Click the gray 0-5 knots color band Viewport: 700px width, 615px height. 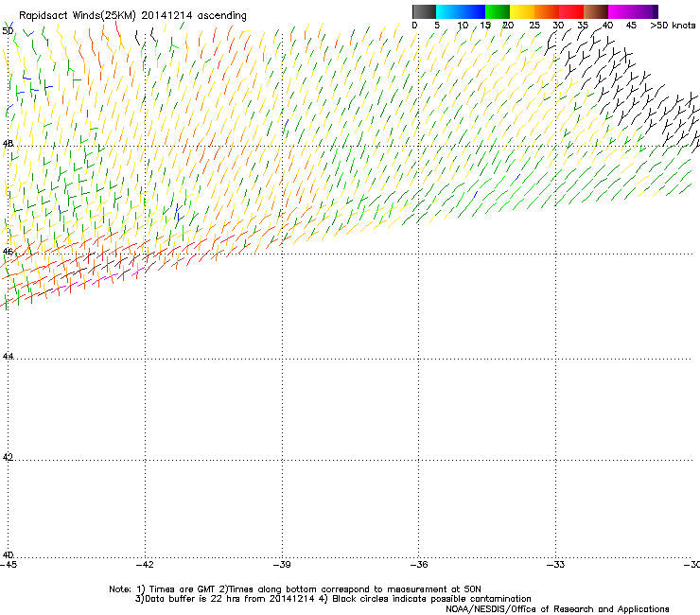click(x=424, y=11)
